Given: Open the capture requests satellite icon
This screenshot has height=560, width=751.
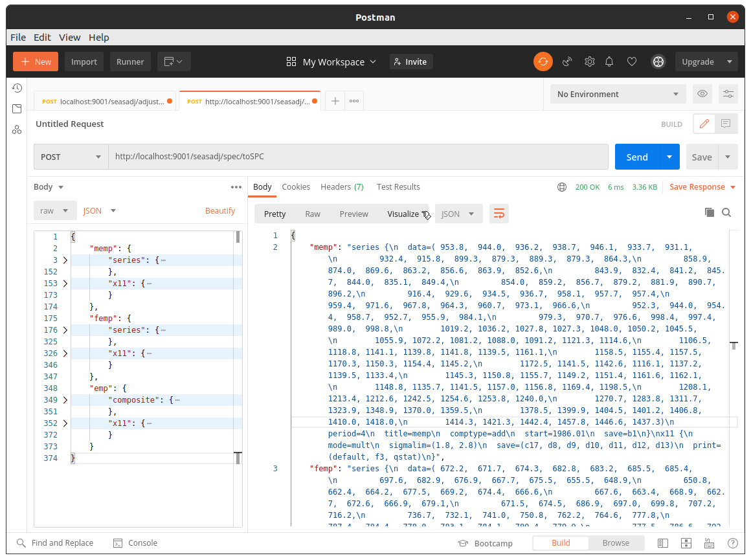Looking at the screenshot, I should point(567,62).
